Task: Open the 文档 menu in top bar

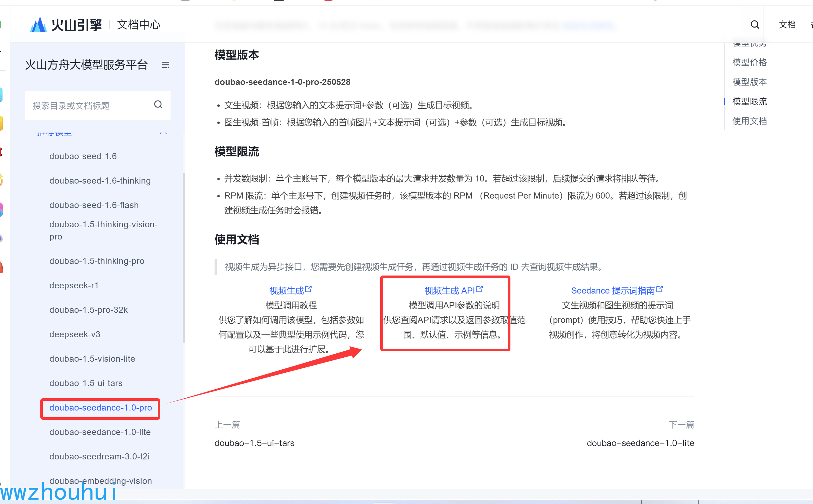Action: 787,25
